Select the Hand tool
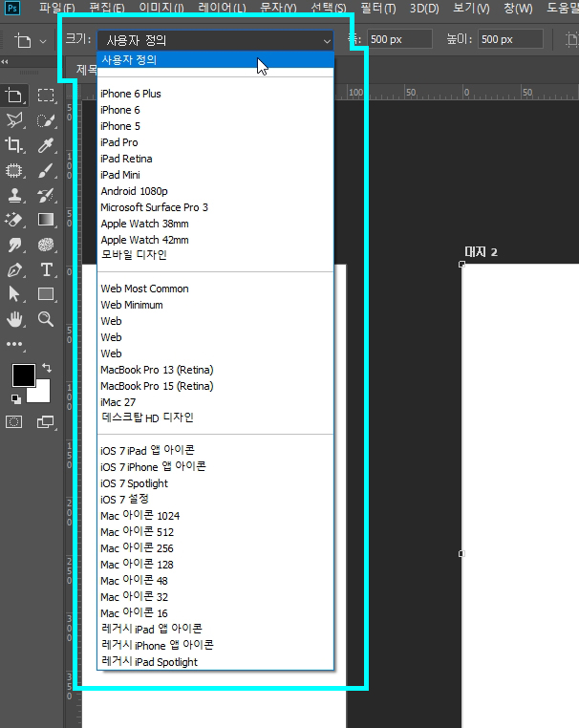The width and height of the screenshot is (579, 728). tap(14, 319)
